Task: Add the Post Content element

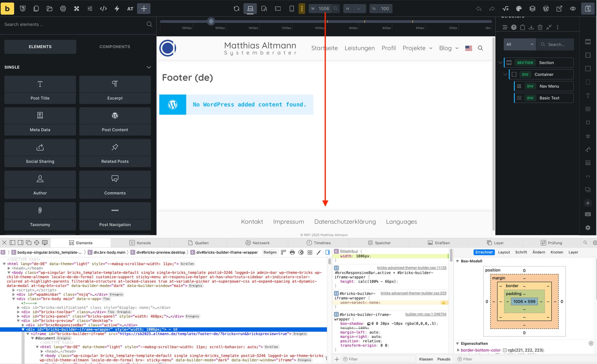Action: click(x=115, y=121)
